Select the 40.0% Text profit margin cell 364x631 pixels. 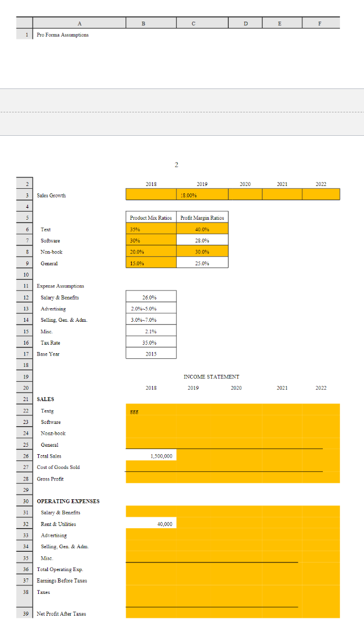point(202,229)
